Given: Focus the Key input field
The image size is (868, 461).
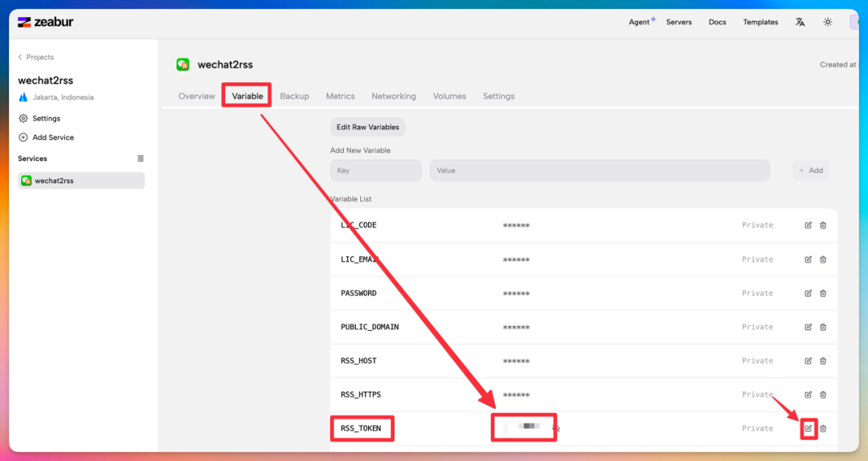Looking at the screenshot, I should pos(375,170).
